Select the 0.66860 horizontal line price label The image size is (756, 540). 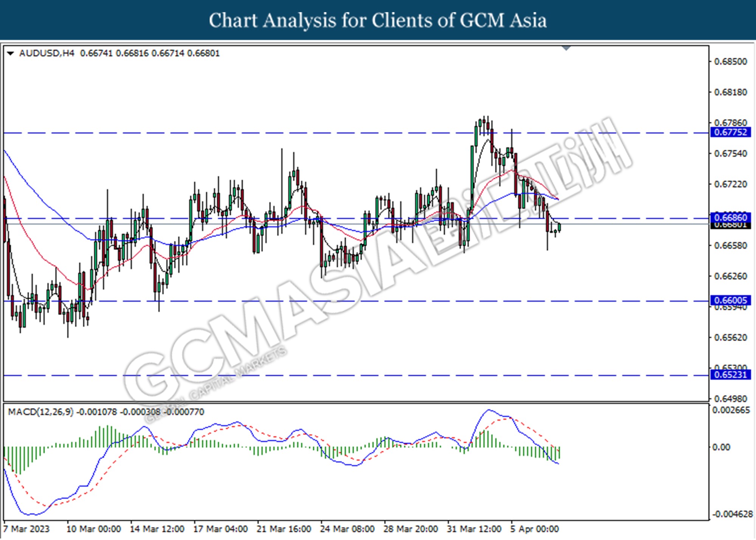(x=731, y=217)
